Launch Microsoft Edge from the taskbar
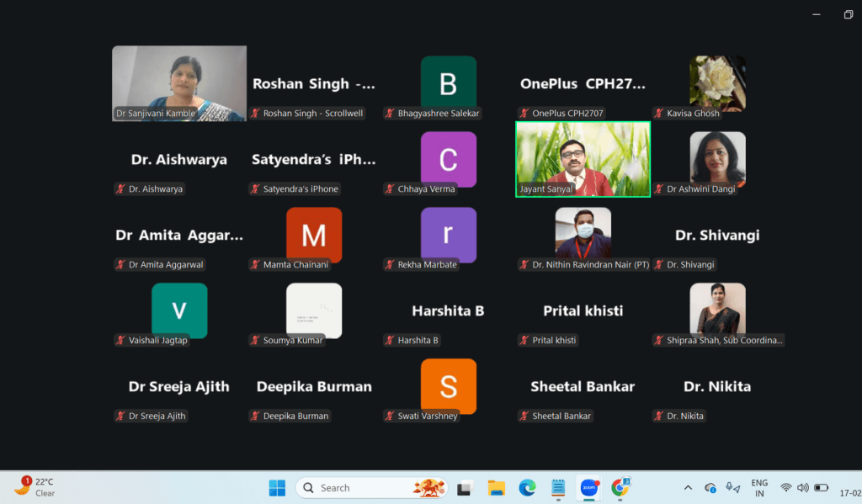862x504 pixels. (x=527, y=488)
